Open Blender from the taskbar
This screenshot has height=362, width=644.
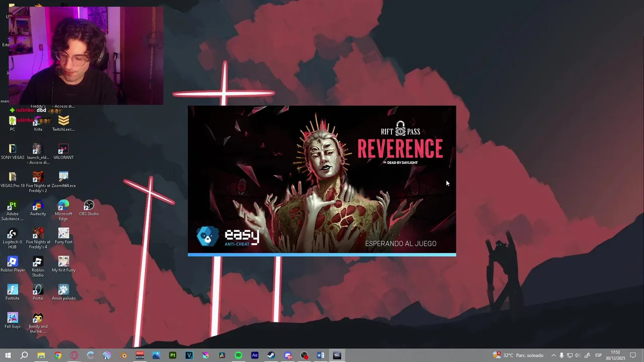tap(123, 355)
